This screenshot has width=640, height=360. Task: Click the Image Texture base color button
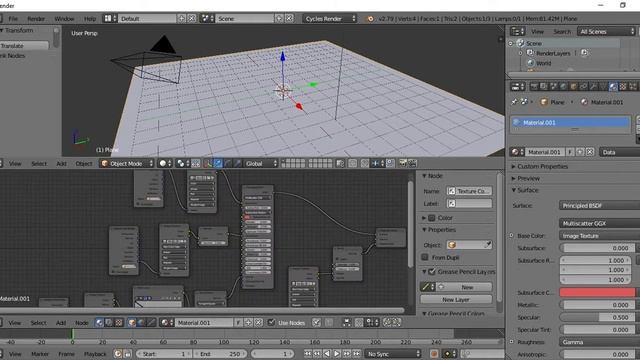coord(599,236)
